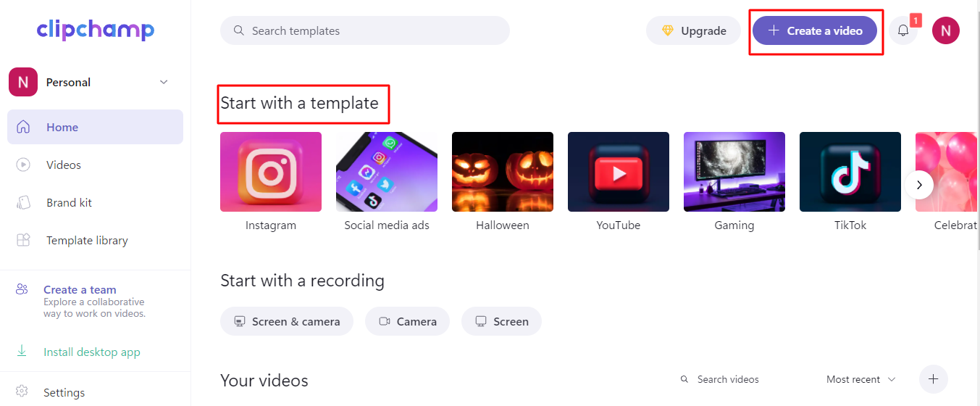The image size is (980, 406).
Task: Show next templates with right arrow
Action: pyautogui.click(x=919, y=185)
